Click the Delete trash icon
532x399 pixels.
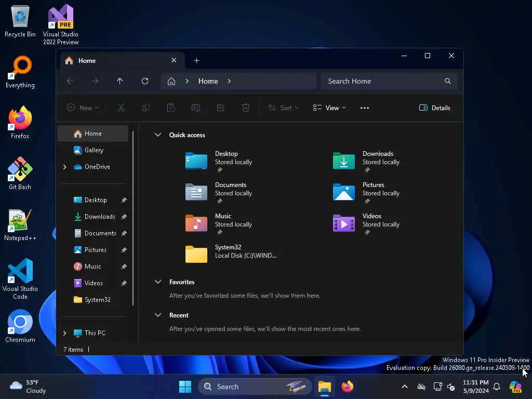245,108
